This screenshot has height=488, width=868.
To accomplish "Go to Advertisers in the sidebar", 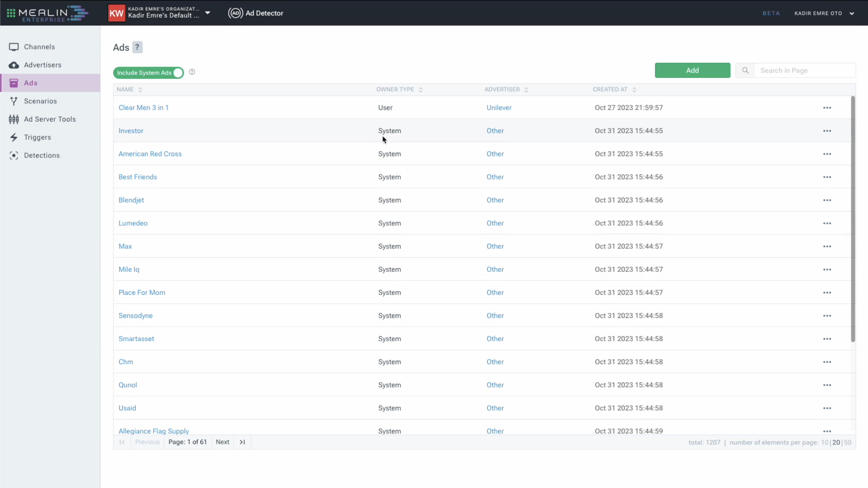I will [50, 65].
